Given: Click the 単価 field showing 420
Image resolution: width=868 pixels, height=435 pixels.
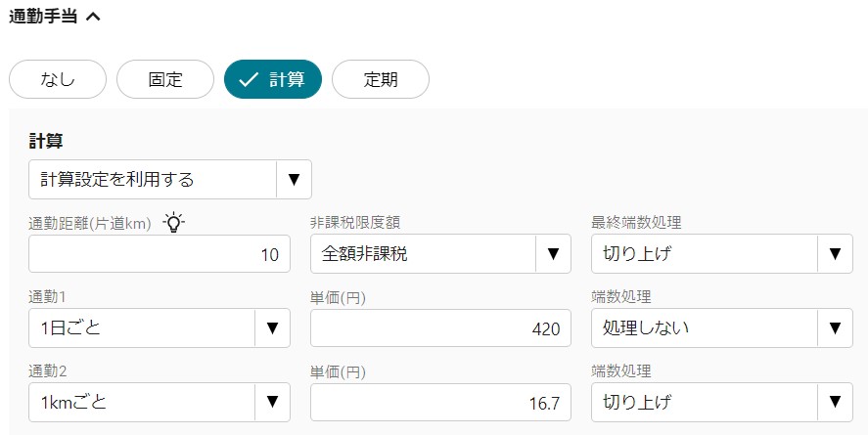Looking at the screenshot, I should [x=440, y=328].
